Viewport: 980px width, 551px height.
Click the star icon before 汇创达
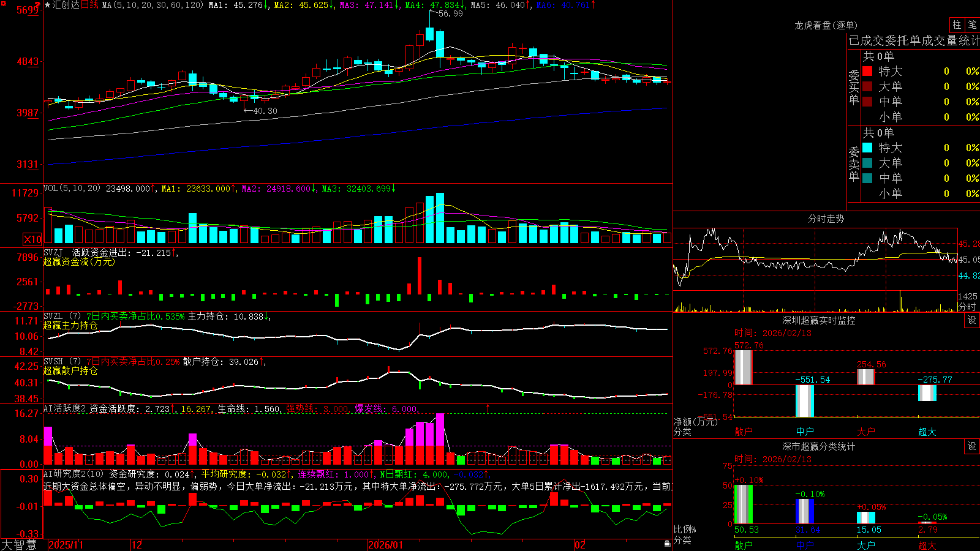(x=48, y=5)
